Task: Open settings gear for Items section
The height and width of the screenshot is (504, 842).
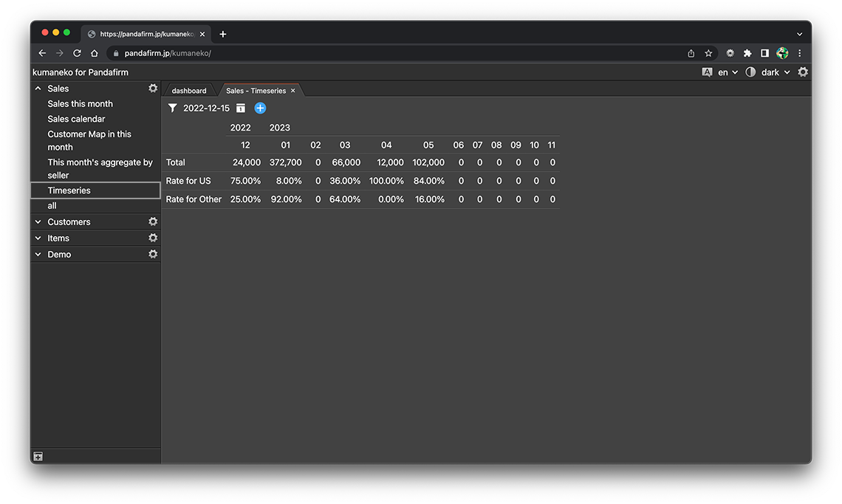Action: point(153,238)
